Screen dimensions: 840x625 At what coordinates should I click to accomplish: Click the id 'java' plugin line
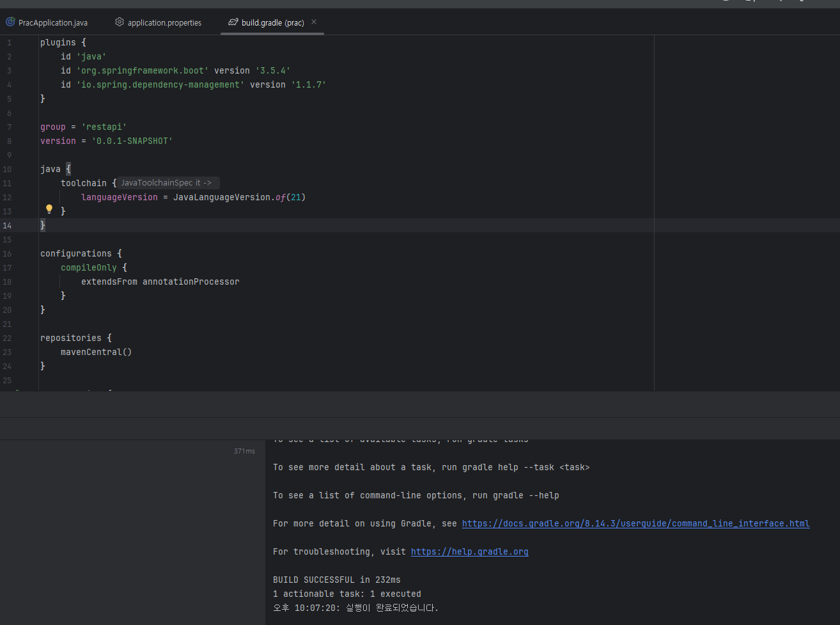pos(84,56)
